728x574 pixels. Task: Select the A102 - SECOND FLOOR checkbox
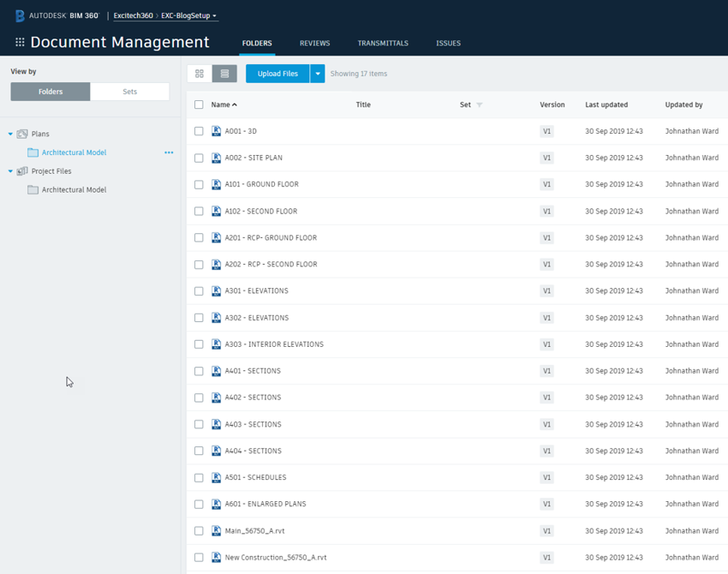point(199,211)
